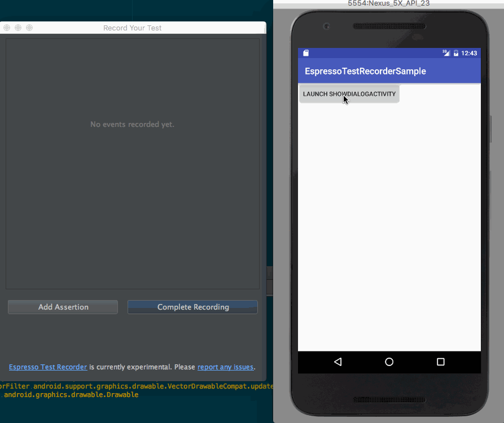Click the close button of Record Your Test window
Viewport: 504px width, 423px height.
coord(7,28)
